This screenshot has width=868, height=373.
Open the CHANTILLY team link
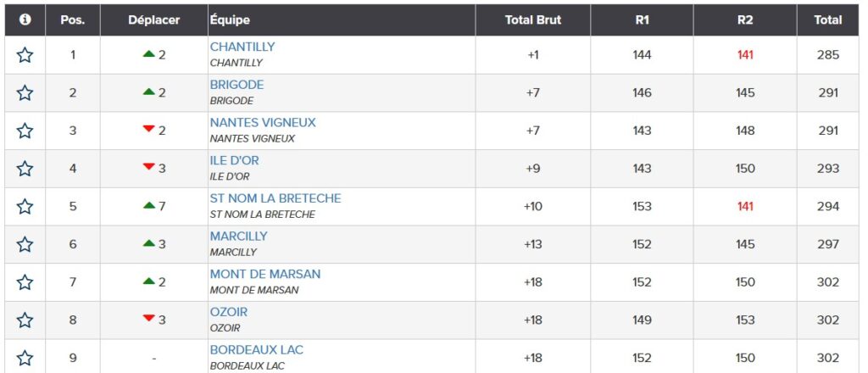pyautogui.click(x=242, y=47)
